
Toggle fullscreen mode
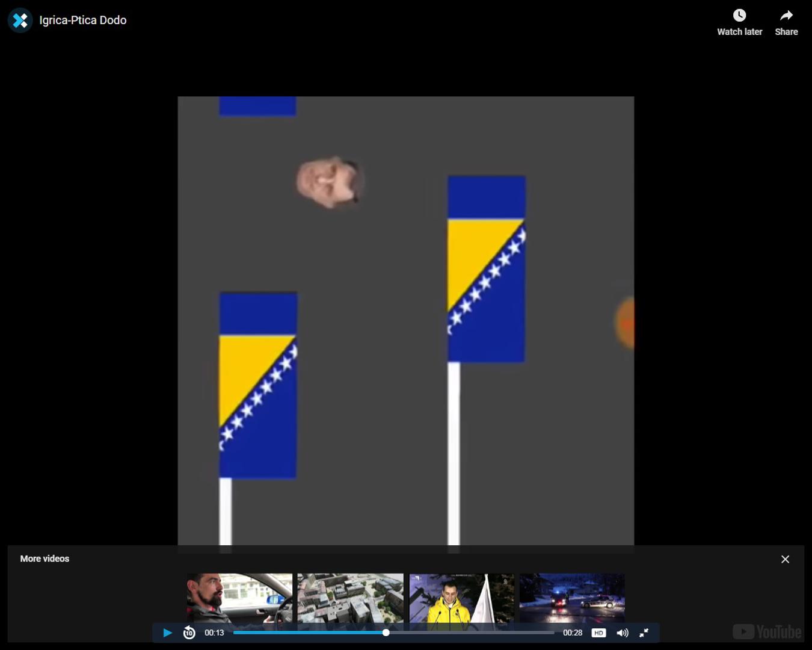[x=644, y=633]
